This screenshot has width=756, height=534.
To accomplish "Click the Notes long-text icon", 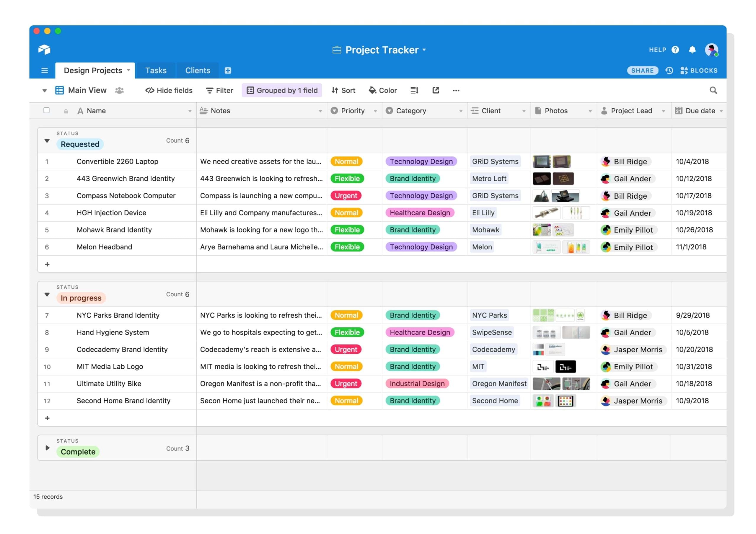I will (x=203, y=111).
